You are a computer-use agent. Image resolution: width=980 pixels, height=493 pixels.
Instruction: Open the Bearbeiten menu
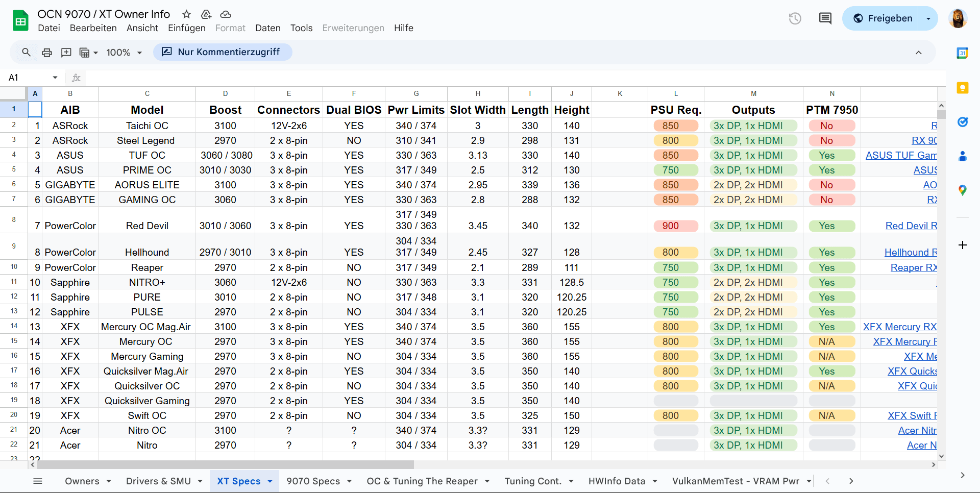tap(93, 28)
